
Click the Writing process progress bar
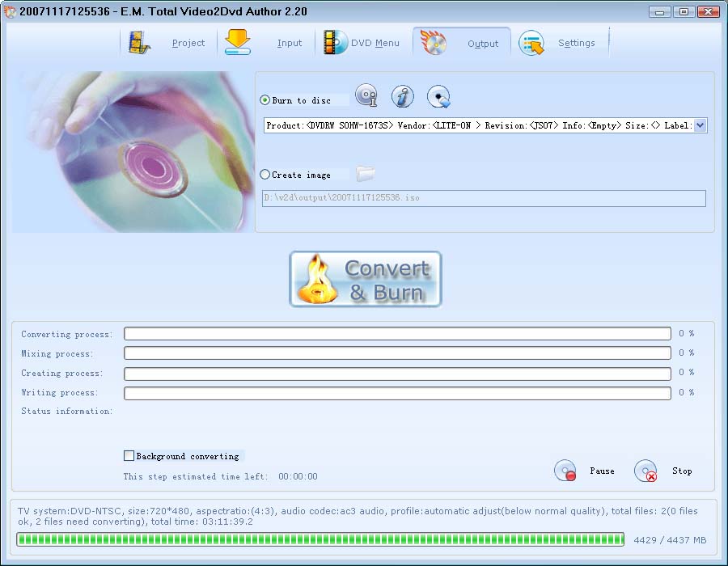pos(397,393)
